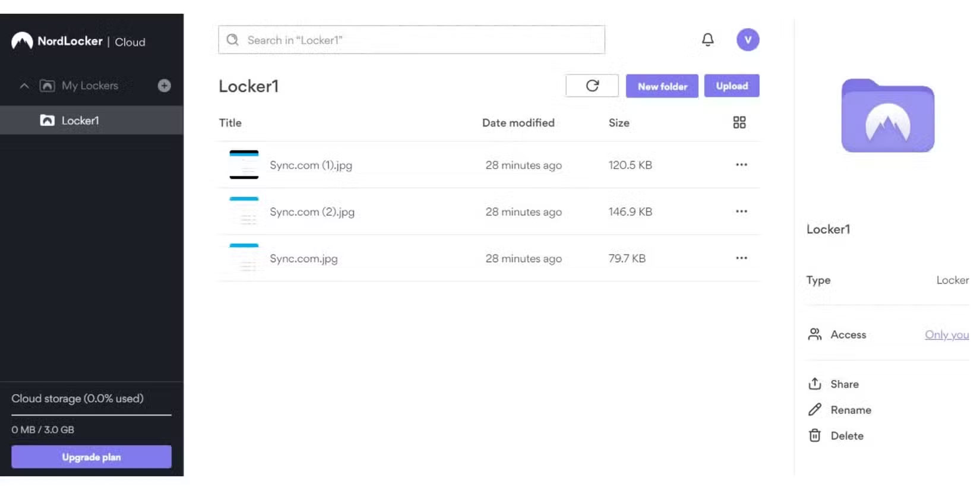Screen dimensions: 980x490
Task: Select Locker1 in the sidebar
Action: pyautogui.click(x=80, y=121)
